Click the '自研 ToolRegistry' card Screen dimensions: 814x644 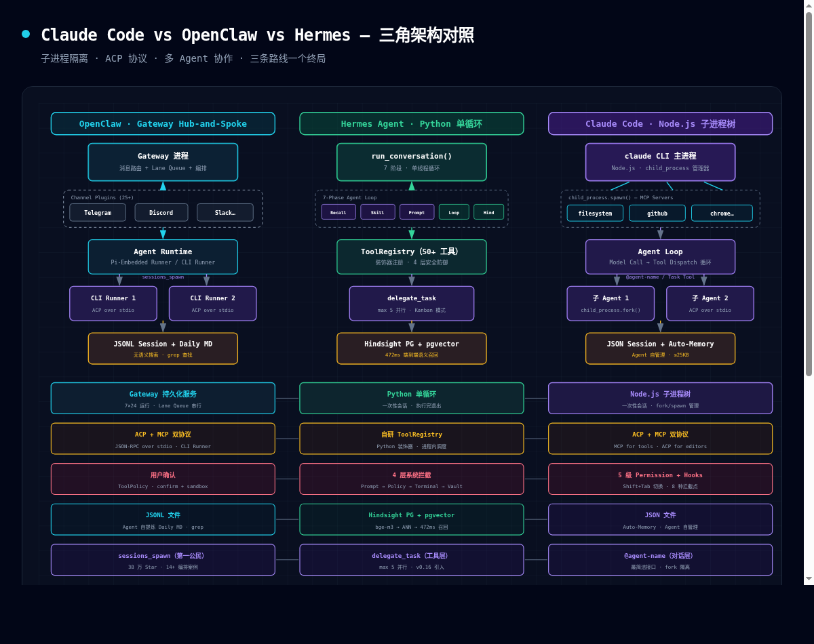click(412, 439)
